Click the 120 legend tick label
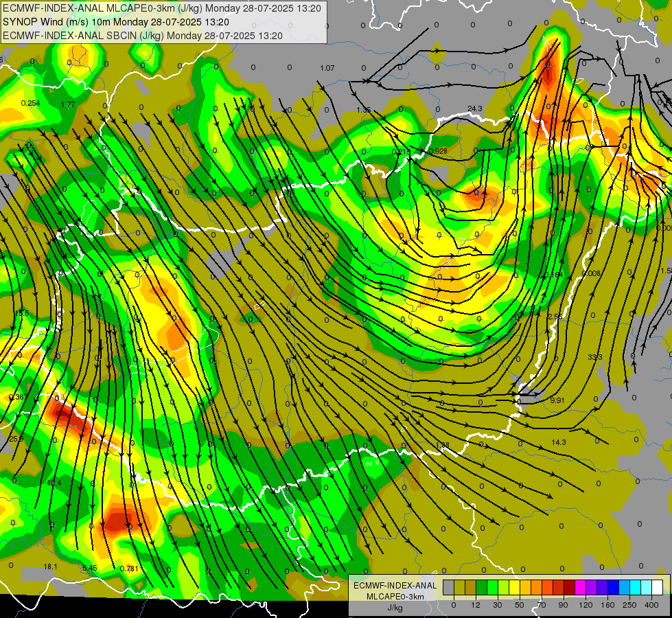The image size is (672, 618). [586, 605]
